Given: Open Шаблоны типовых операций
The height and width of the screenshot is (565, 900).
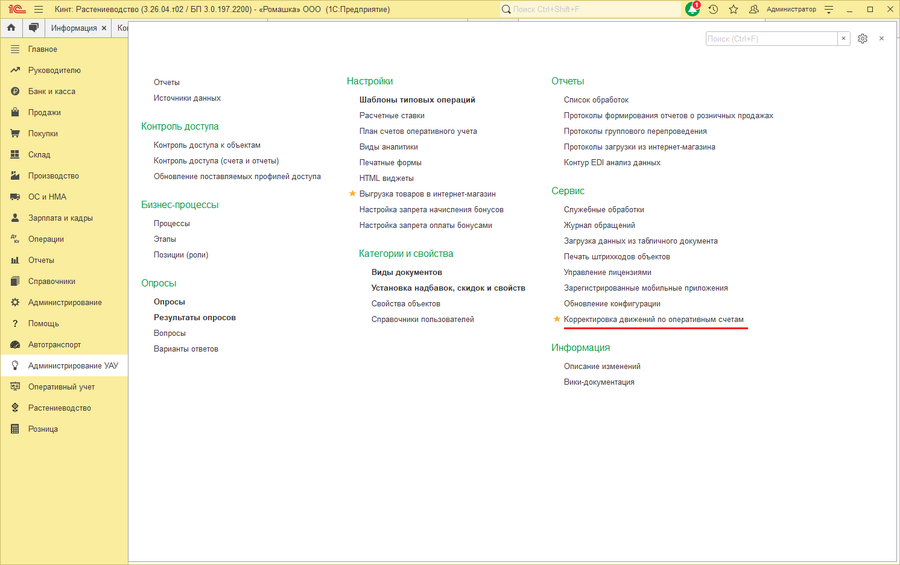Looking at the screenshot, I should pos(417,100).
